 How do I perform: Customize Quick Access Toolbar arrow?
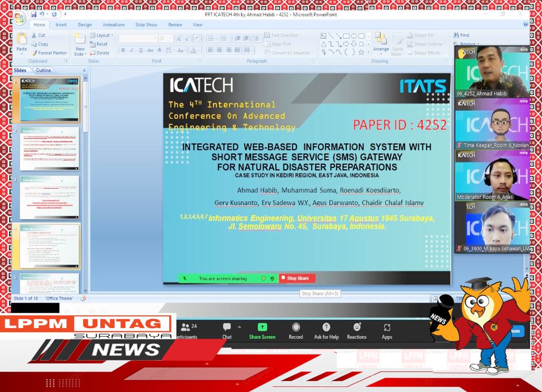point(65,14)
